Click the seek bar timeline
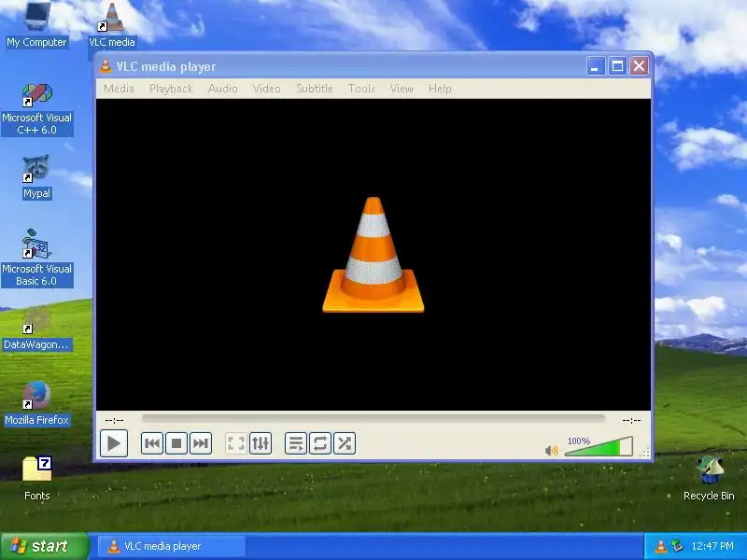This screenshot has width=747, height=560. click(x=373, y=418)
